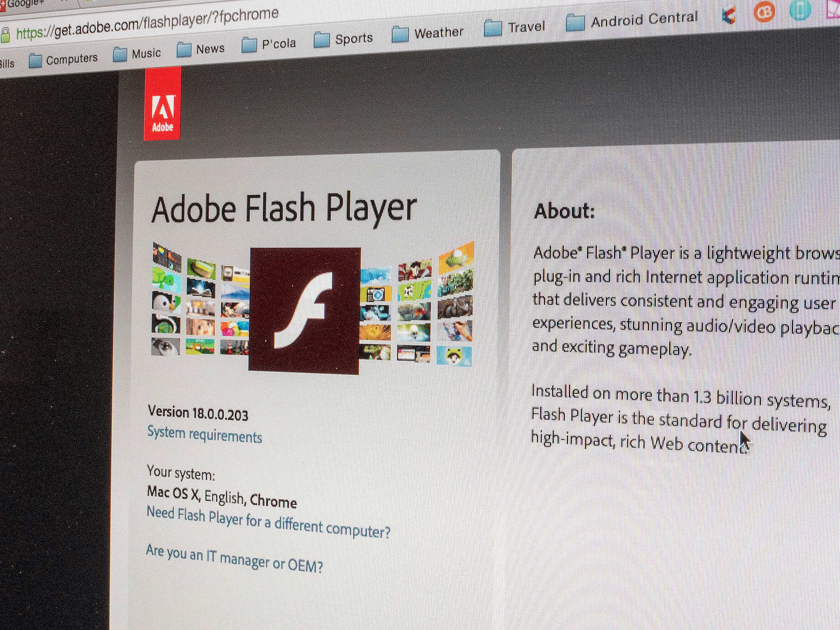The width and height of the screenshot is (840, 630).
Task: Click Are you an IT manager link
Action: (x=234, y=559)
